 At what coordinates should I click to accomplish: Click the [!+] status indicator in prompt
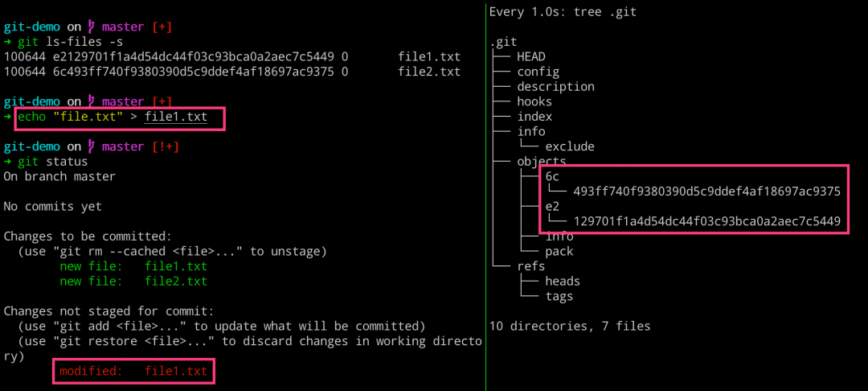tap(165, 146)
